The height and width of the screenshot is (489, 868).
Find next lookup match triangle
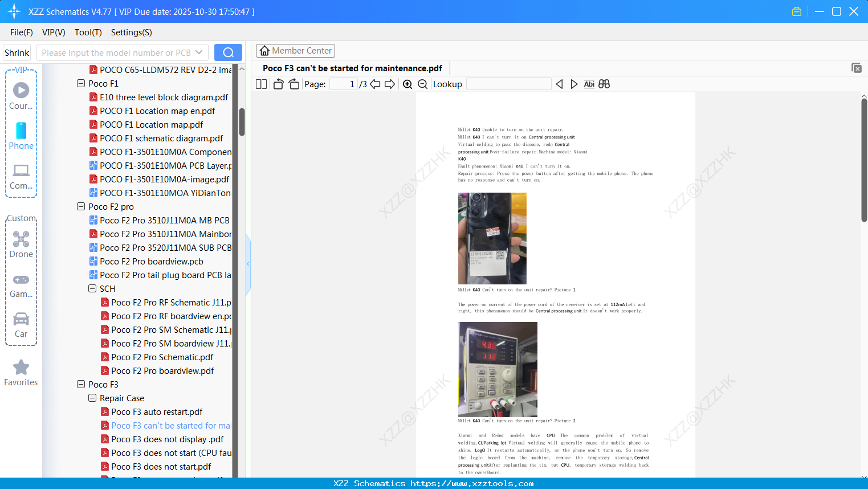574,84
